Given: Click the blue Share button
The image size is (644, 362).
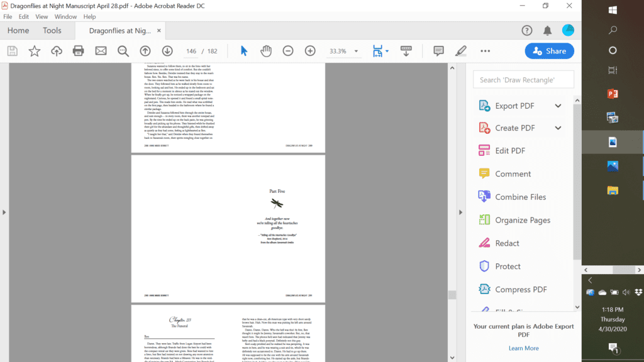Looking at the screenshot, I should pos(549,51).
